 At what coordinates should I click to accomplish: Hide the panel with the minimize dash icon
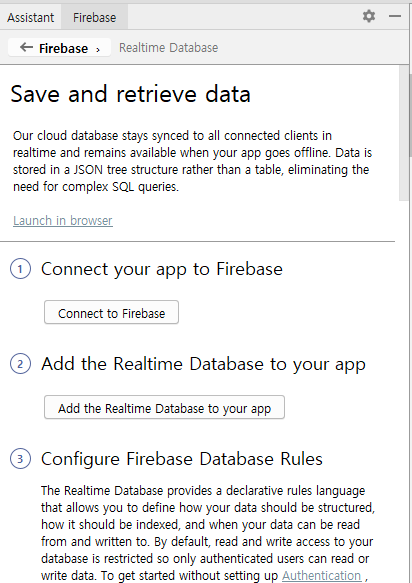click(395, 16)
